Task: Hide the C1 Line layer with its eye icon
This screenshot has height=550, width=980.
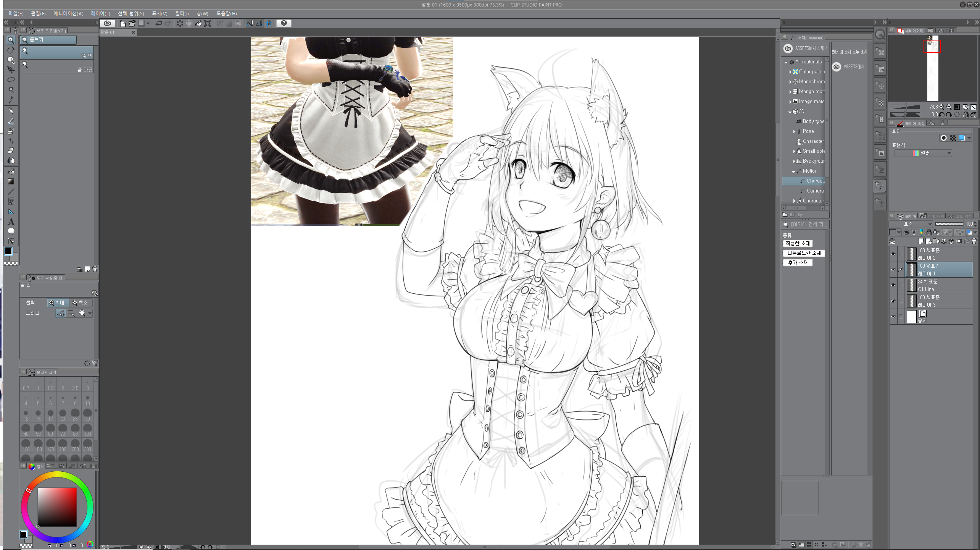Action: click(x=893, y=285)
